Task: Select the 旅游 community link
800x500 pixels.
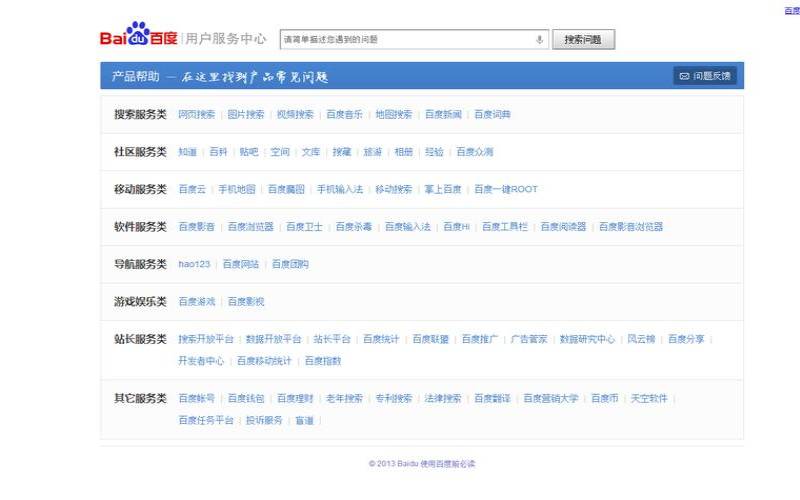Action: pyautogui.click(x=372, y=152)
